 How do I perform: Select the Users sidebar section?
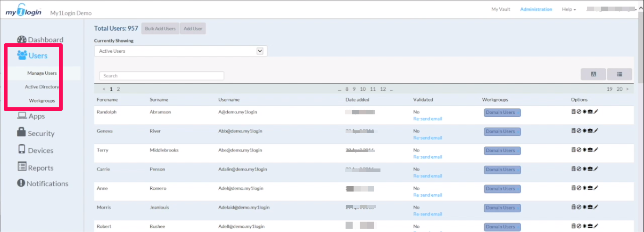[x=32, y=56]
